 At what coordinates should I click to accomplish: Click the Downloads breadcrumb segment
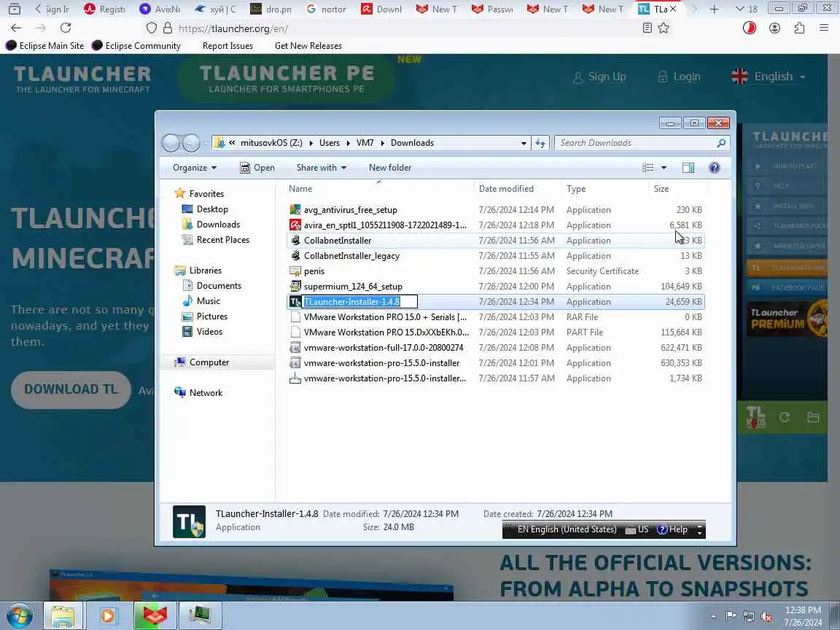[x=412, y=143]
